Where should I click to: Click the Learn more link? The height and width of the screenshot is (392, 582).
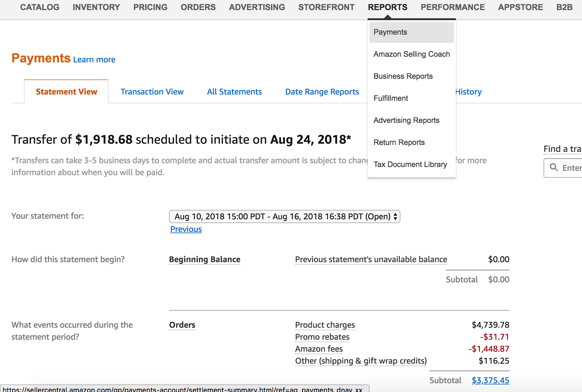point(94,60)
